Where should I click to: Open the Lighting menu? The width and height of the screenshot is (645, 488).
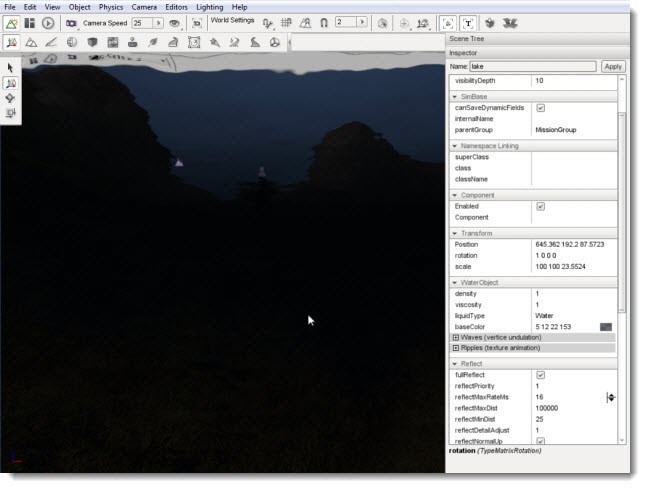[209, 7]
